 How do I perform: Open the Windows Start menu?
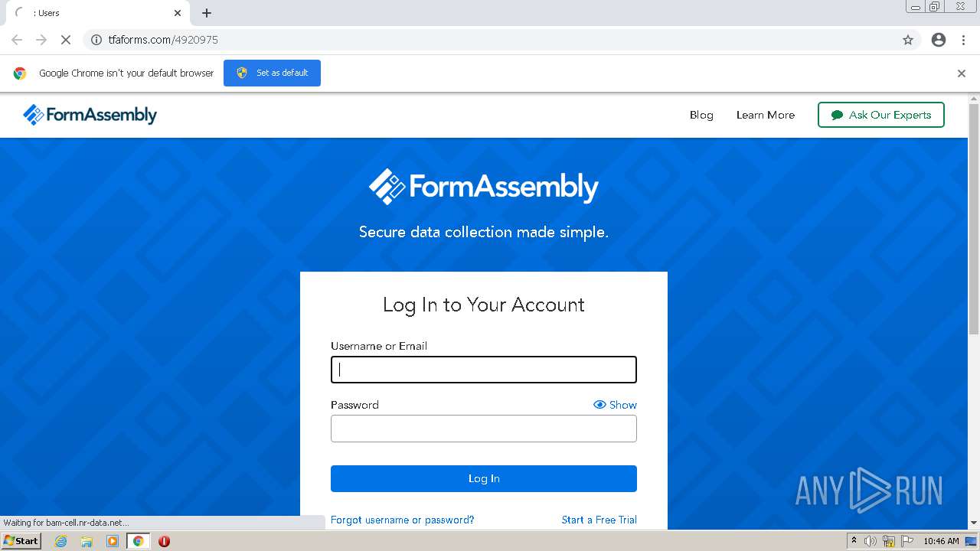coord(21,541)
